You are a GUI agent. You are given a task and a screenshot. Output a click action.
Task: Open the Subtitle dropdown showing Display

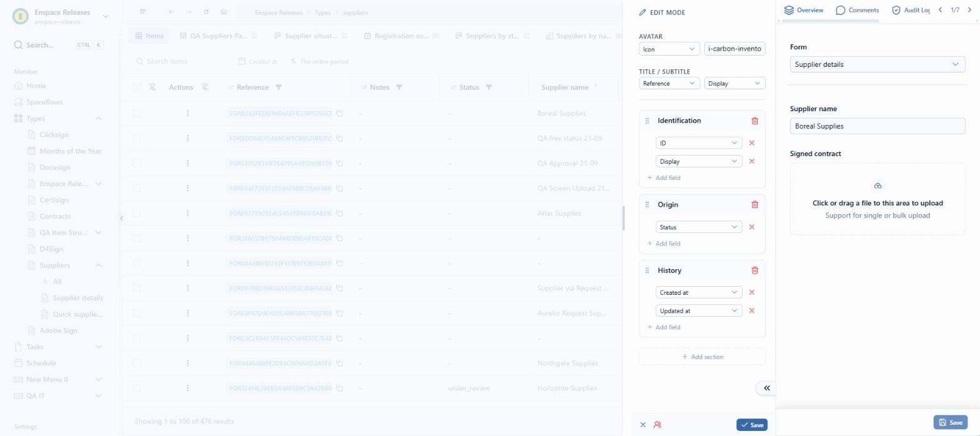point(734,83)
